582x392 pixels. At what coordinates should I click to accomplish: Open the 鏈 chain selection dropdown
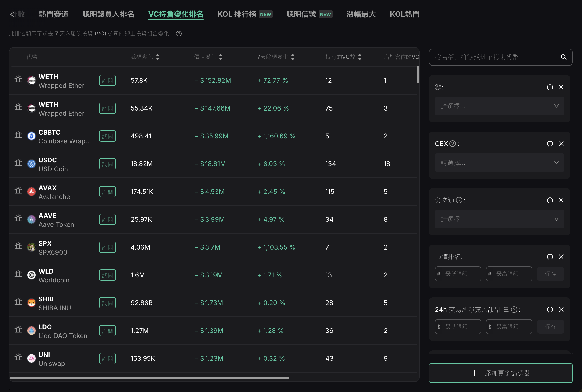pyautogui.click(x=499, y=106)
